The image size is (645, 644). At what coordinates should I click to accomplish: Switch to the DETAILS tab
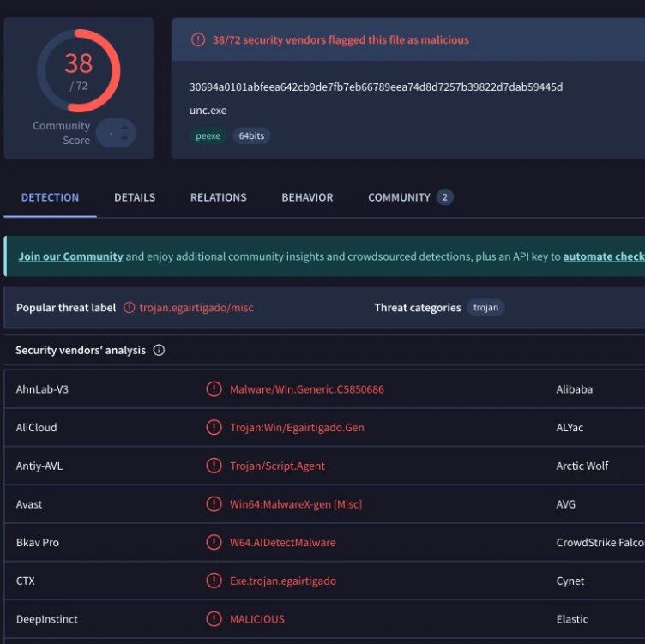(135, 197)
